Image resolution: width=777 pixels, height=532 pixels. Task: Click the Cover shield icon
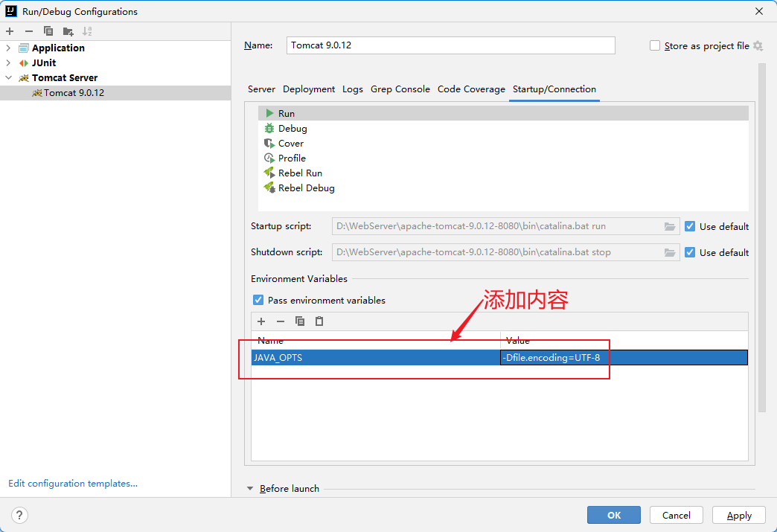pos(269,143)
